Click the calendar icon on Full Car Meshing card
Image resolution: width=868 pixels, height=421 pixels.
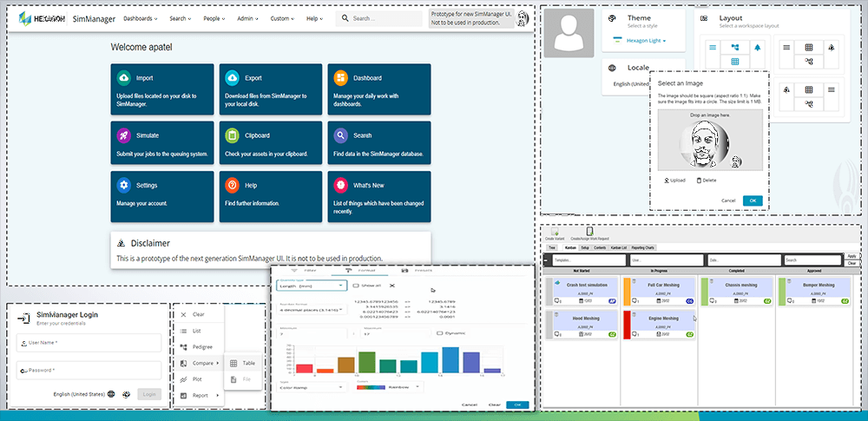click(x=657, y=301)
